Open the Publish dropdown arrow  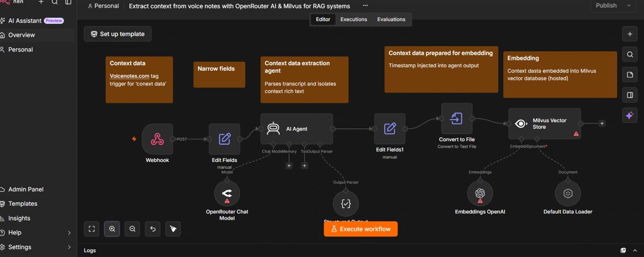click(x=628, y=6)
